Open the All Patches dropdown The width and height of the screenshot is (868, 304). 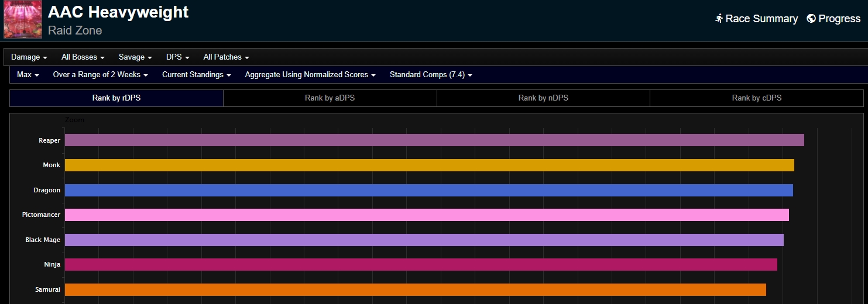tap(227, 57)
